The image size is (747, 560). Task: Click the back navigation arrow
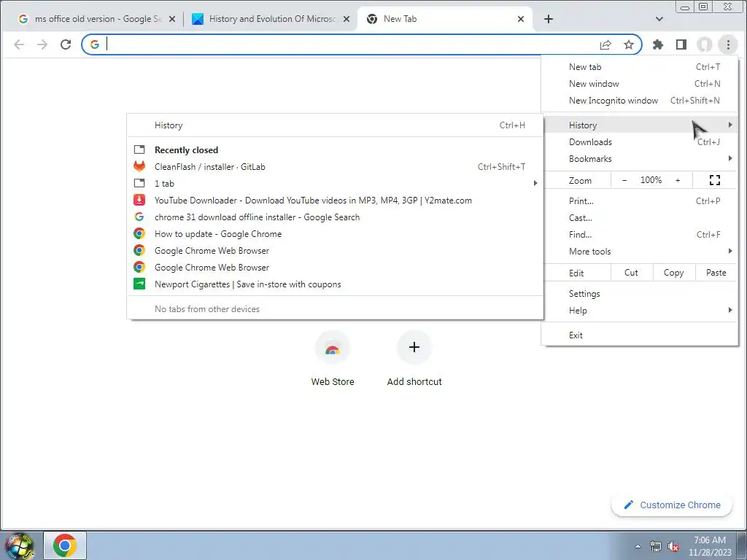click(x=19, y=44)
